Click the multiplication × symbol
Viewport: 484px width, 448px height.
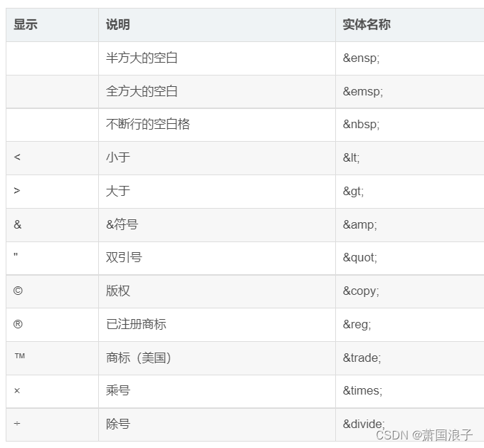click(17, 391)
